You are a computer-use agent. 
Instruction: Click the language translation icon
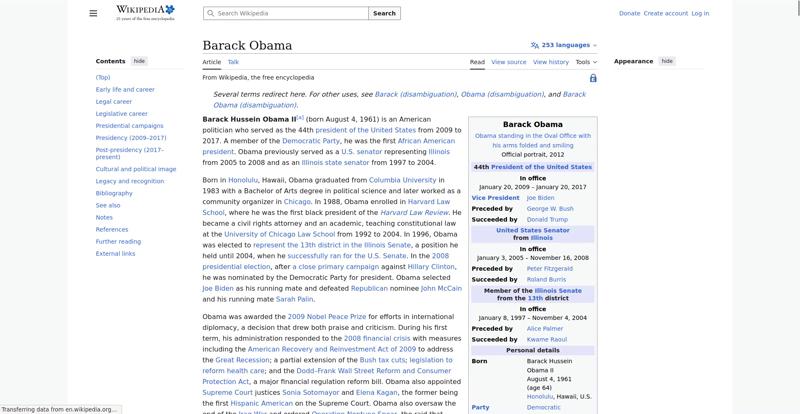tap(535, 45)
